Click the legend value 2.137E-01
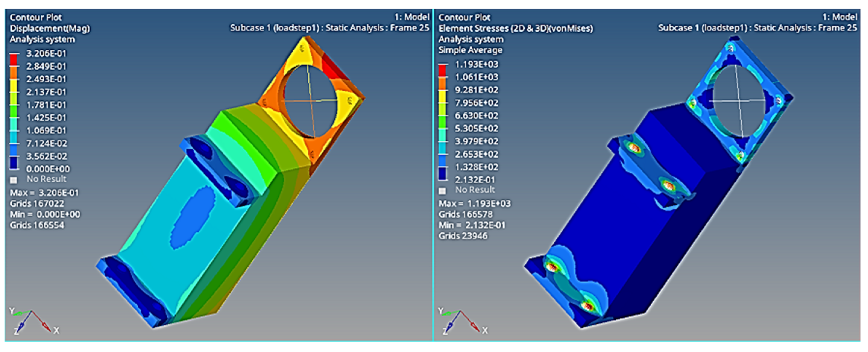868x352 pixels. pos(46,92)
